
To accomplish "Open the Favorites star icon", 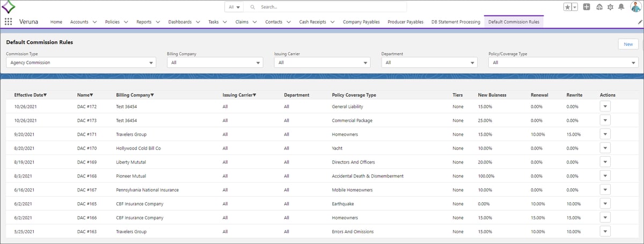I will 567,7.
